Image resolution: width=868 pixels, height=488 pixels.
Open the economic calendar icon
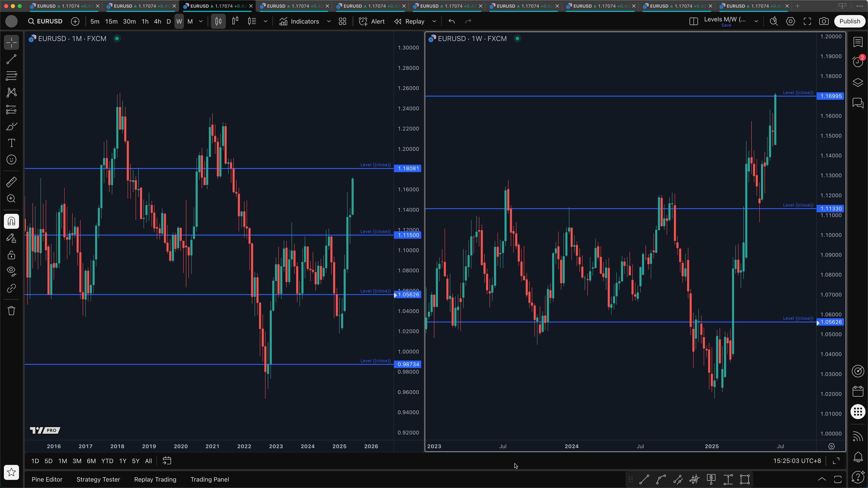pos(858,391)
